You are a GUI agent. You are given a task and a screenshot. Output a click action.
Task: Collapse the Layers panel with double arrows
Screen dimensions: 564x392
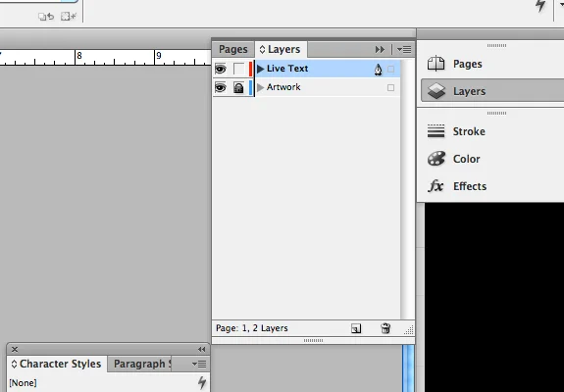coord(380,50)
